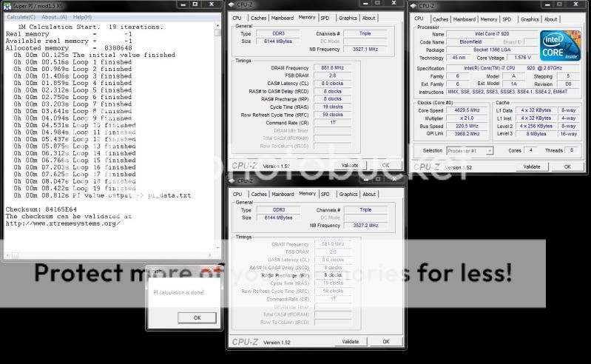Switch to CPU tab in top-middle CPU-Z window
The height and width of the screenshot is (364, 591).
coord(237,18)
